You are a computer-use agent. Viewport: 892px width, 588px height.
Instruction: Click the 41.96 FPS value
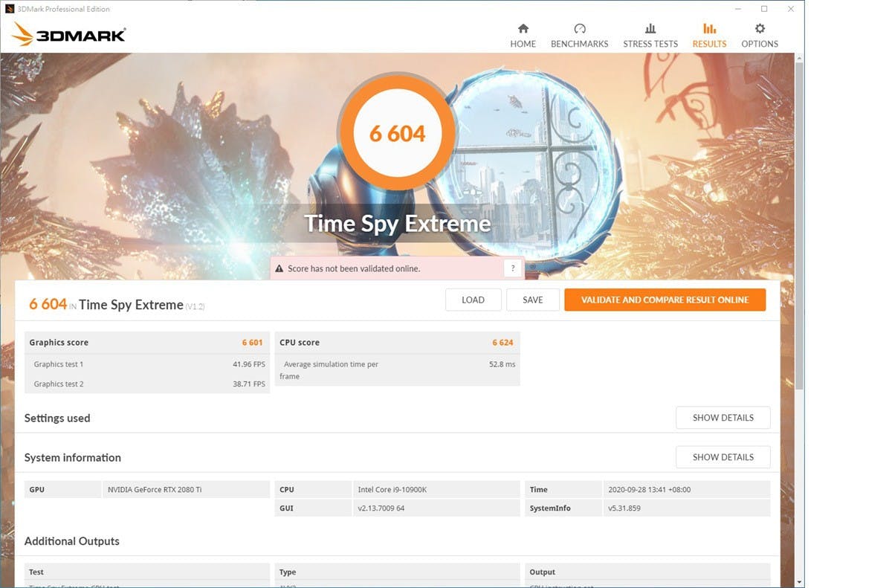click(x=248, y=364)
